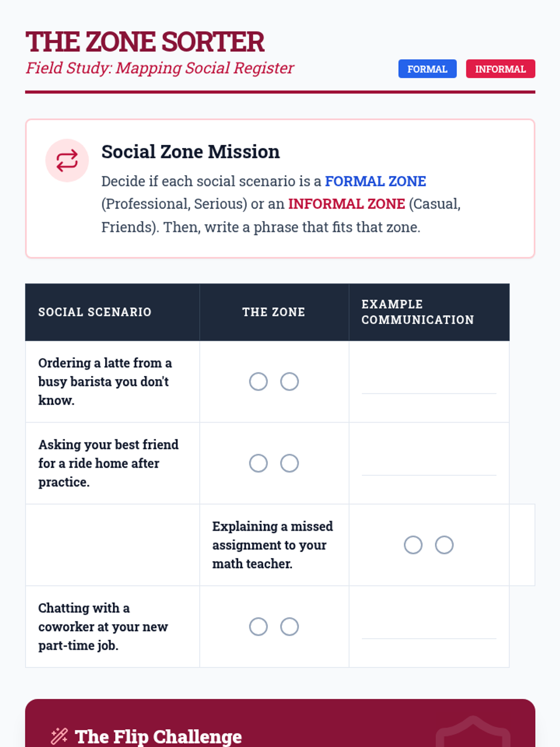Select first radio for latte barista scenario
The width and height of the screenshot is (560, 747).
pyautogui.click(x=258, y=381)
